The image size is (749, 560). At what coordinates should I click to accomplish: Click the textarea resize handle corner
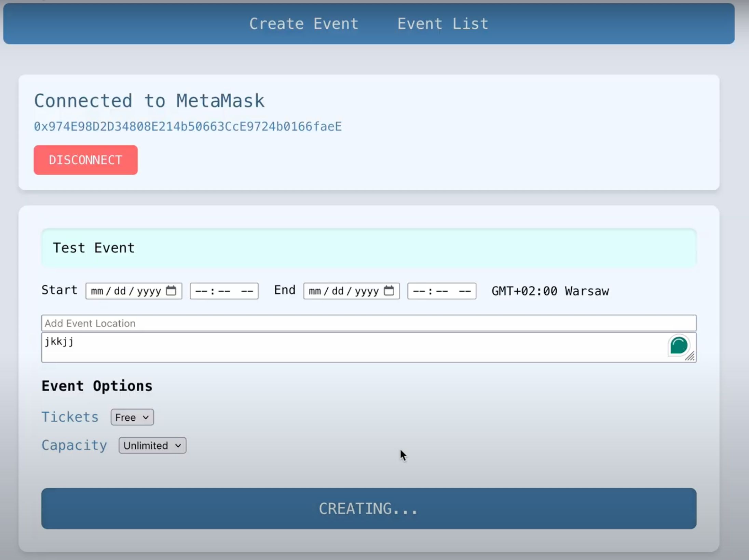click(690, 356)
